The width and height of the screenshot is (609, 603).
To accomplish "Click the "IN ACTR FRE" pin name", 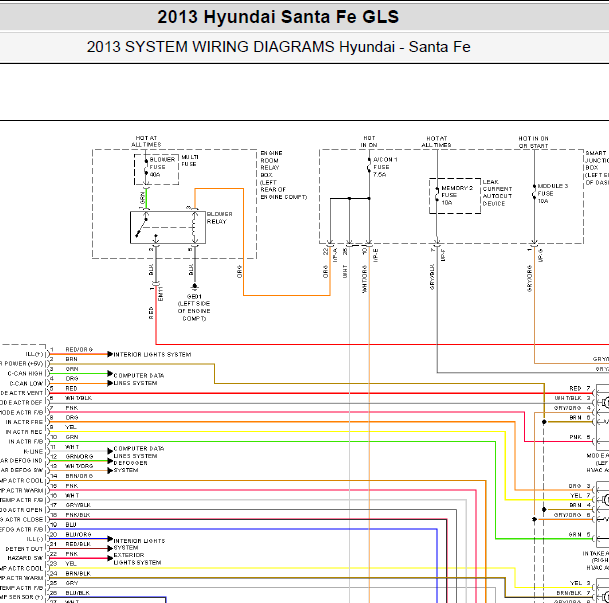I will (24, 422).
